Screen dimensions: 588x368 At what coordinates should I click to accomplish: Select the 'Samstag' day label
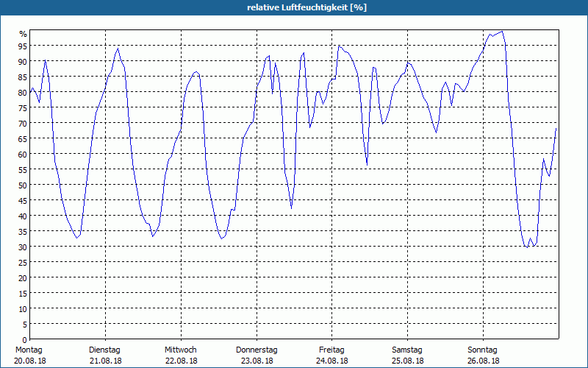407,350
